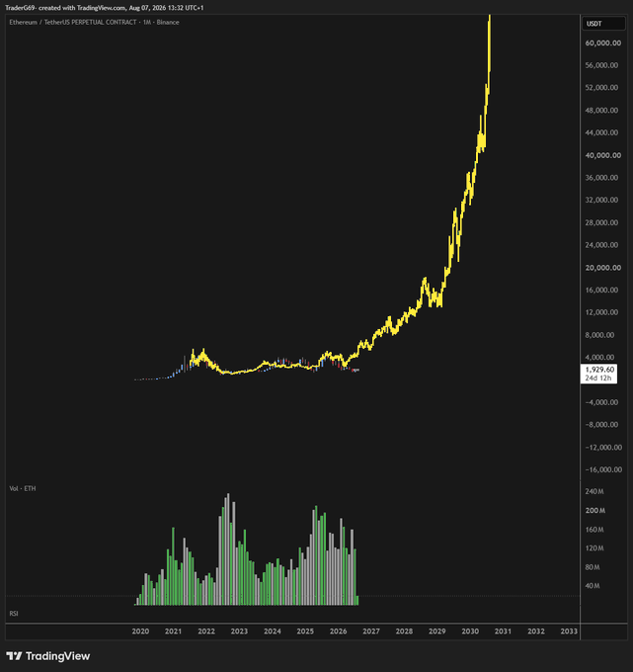
Task: Click the 20,000.00 price axis label
Action: click(x=603, y=268)
